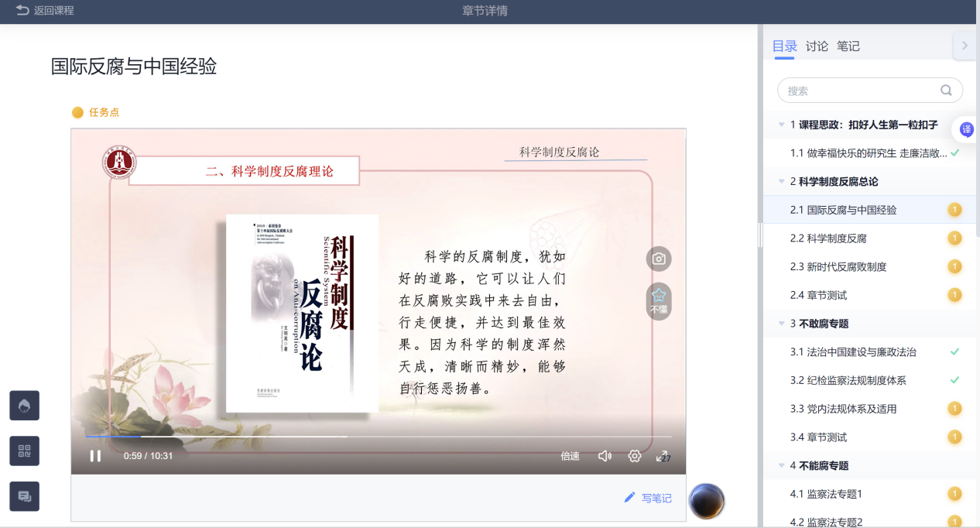Viewport: 980px width, 528px height.
Task: Enter fullscreen video mode
Action: coord(663,456)
